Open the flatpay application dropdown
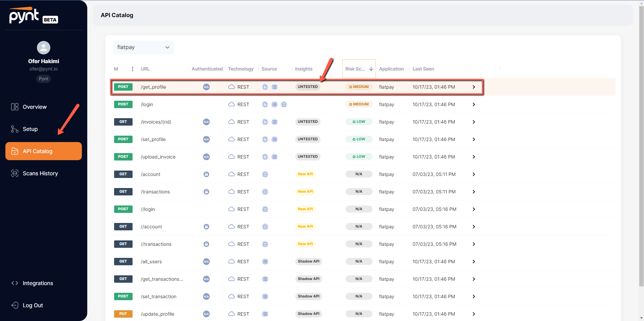644x321 pixels. 143,47
